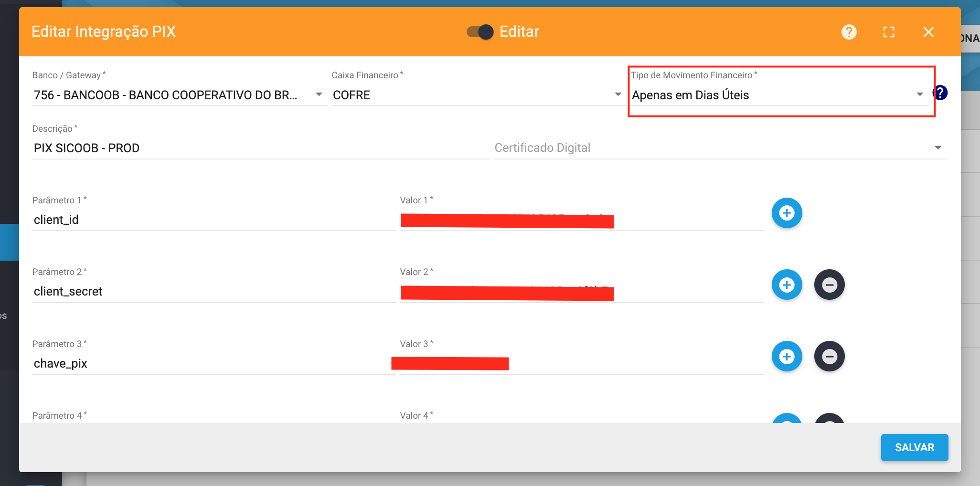Screen dimensions: 980x486
Task: Remove the client_secret parameter row
Action: point(829,285)
